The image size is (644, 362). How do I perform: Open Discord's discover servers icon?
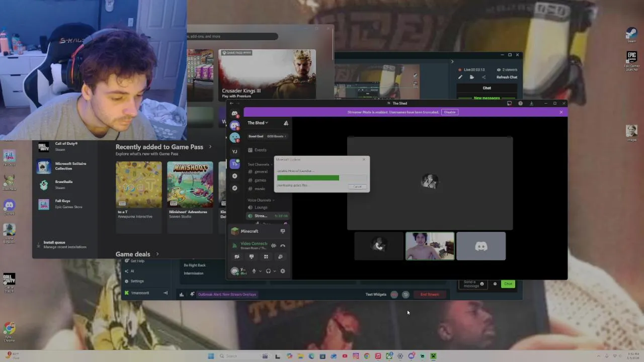point(234,188)
